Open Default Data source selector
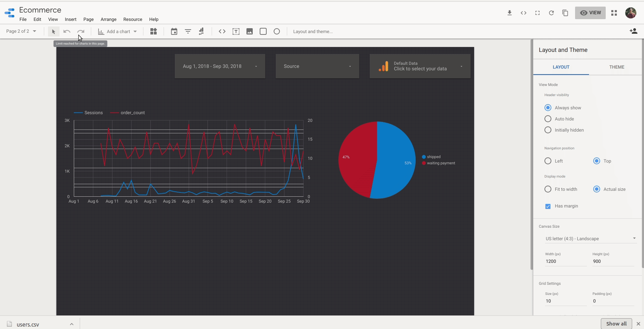 tap(420, 66)
